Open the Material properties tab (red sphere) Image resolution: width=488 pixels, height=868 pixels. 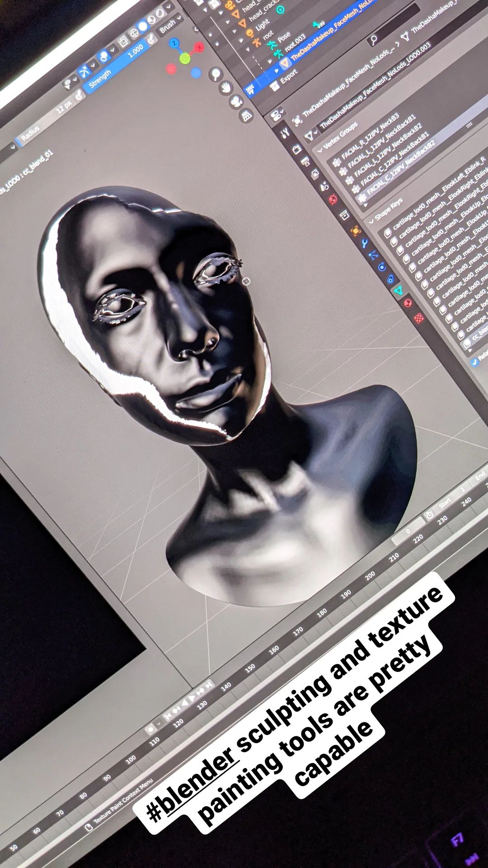click(x=409, y=303)
